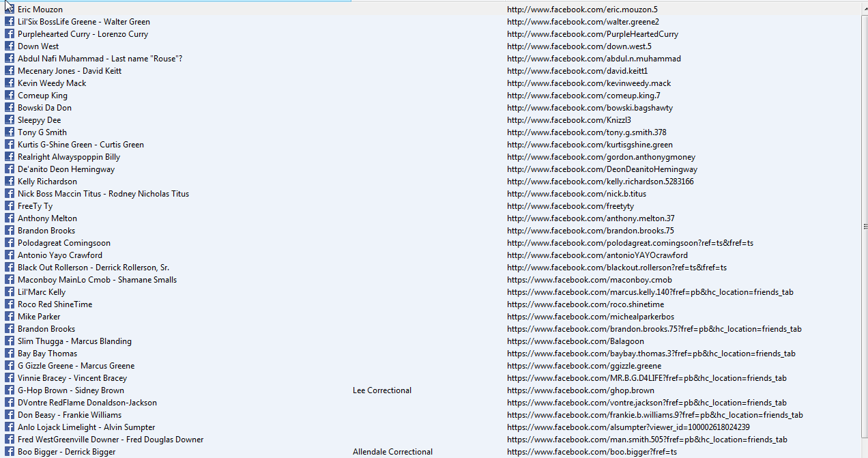Viewport: 868px width, 458px height.
Task: Click URL facebook.com/boo.bigger?fref=ts
Action: 592,452
